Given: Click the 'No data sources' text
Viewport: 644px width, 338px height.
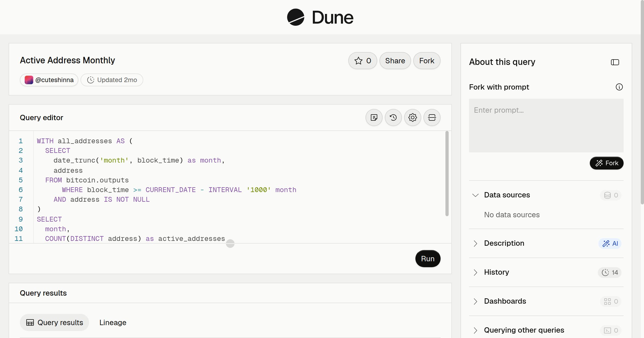Looking at the screenshot, I should pos(512,215).
